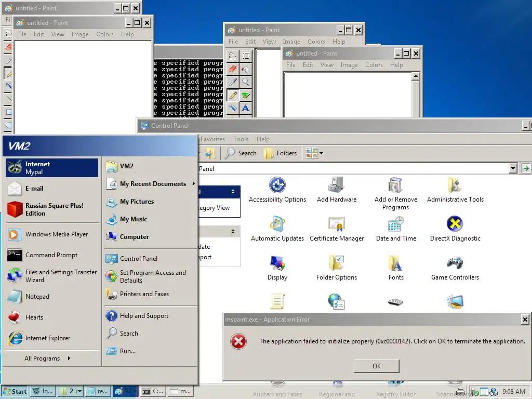Open Game Controllers settings

[x=455, y=268]
